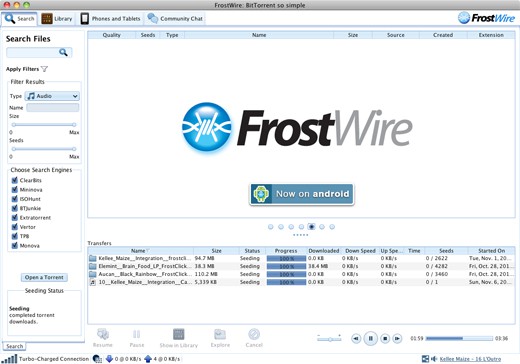Viewport: 520px width, 364px height.
Task: Pause the media player playback
Action: [x=370, y=339]
